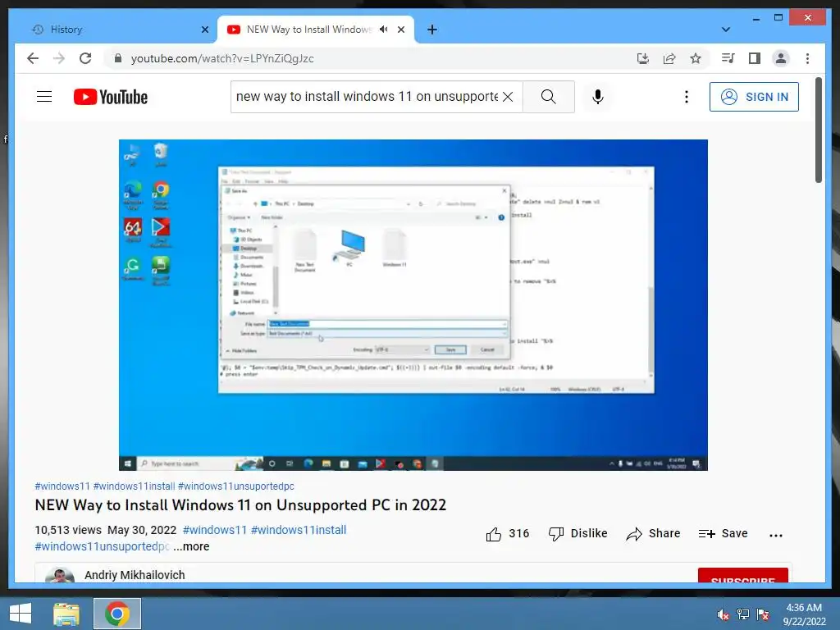Minimize the Chrome window
This screenshot has height=630, width=840.
(x=756, y=18)
